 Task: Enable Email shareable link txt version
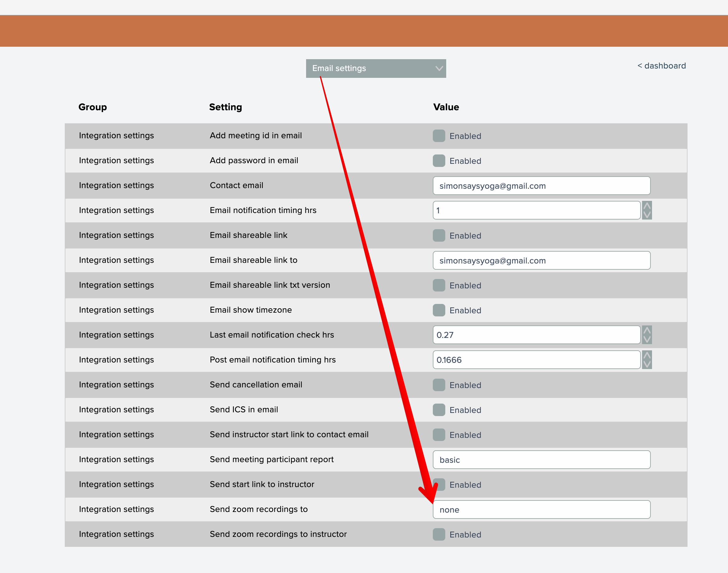438,286
